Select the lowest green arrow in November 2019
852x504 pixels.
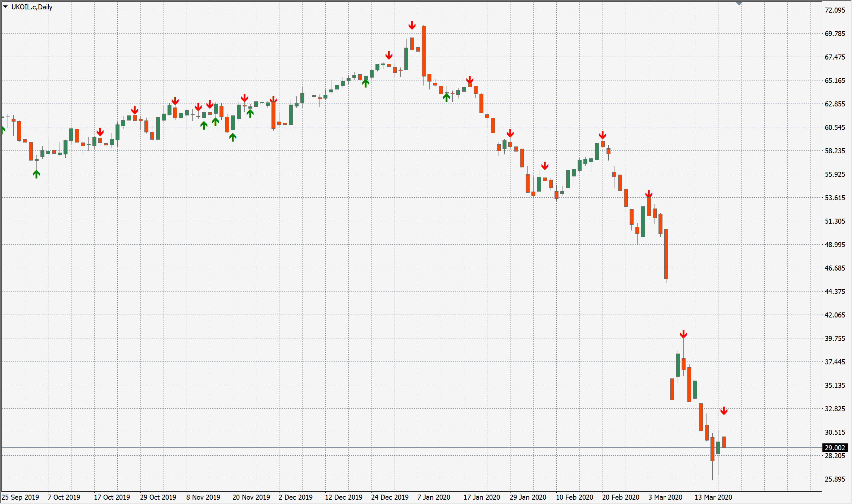(233, 137)
